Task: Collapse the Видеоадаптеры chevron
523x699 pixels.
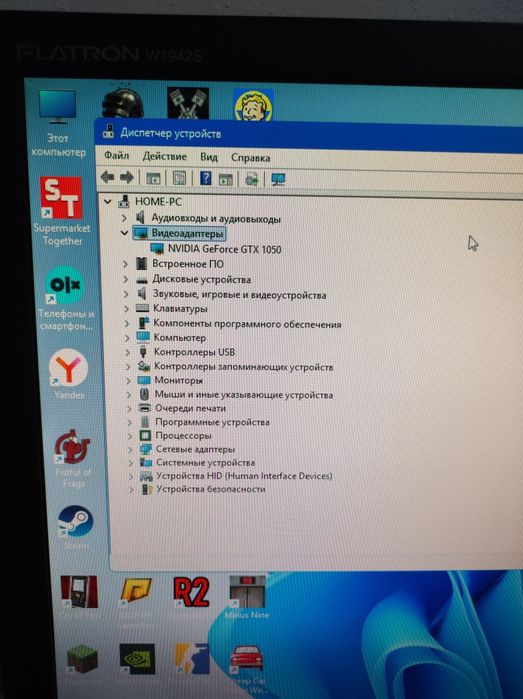Action: click(x=124, y=233)
